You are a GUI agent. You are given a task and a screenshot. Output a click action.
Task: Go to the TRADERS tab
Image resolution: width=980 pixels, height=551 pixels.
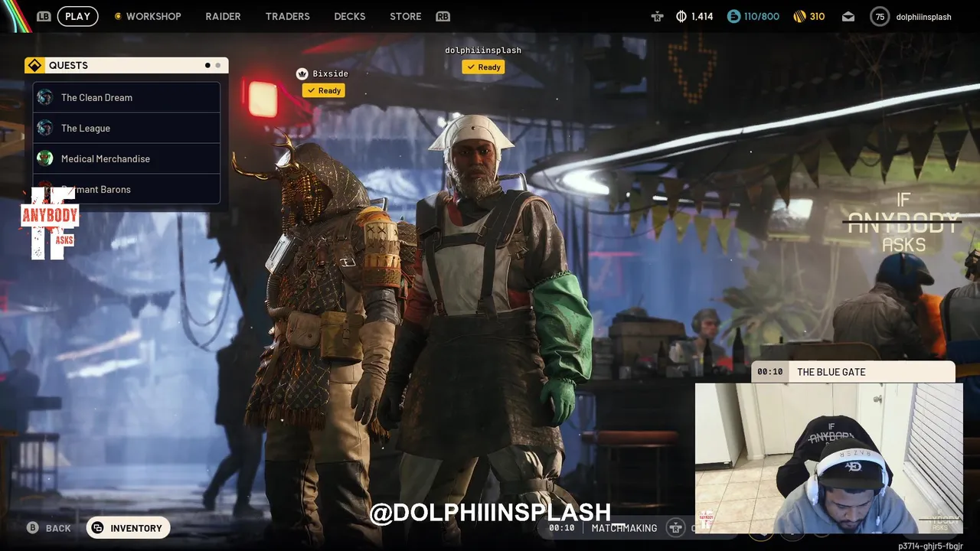click(287, 16)
